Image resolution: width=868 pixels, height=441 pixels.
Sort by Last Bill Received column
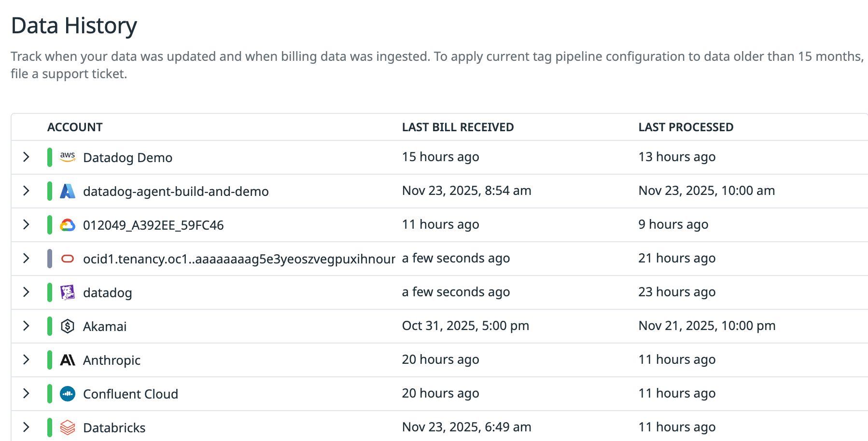tap(458, 127)
